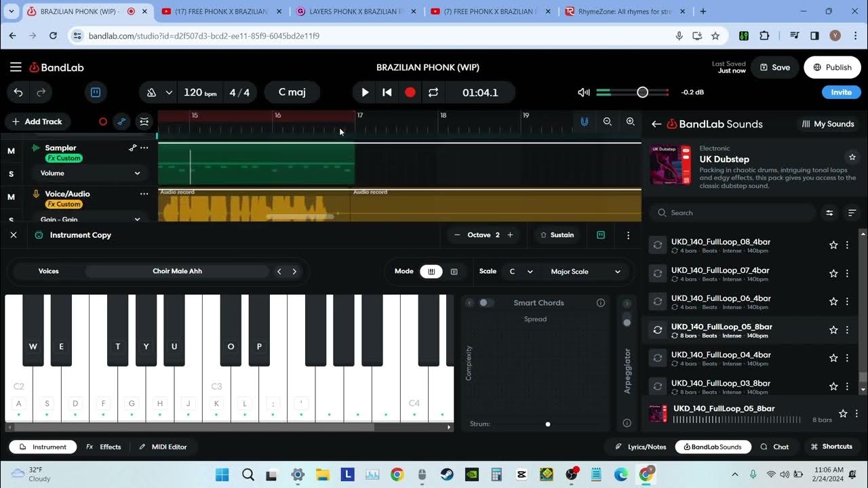Screen dimensions: 868x488
Task: Open Sampler track more options
Action: coord(144,148)
